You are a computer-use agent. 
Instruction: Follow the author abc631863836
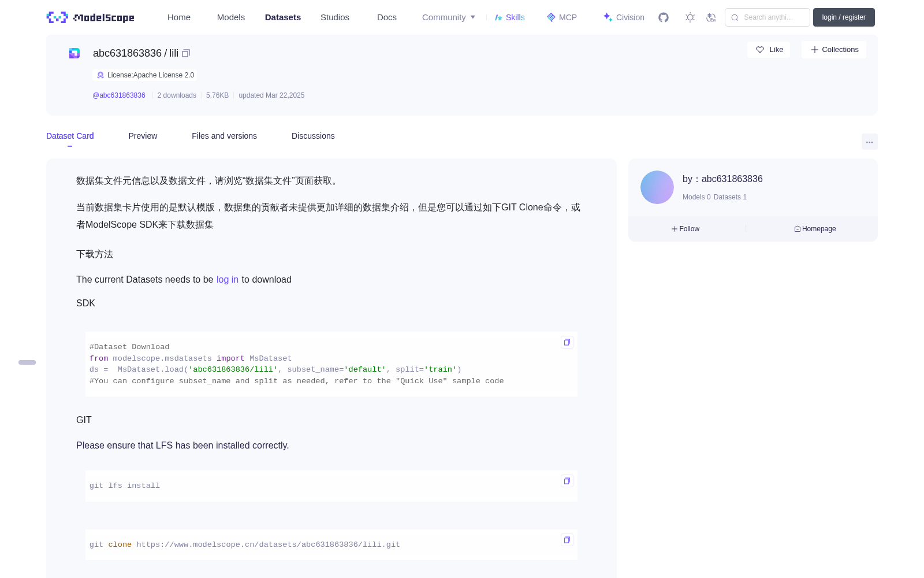pyautogui.click(x=685, y=229)
